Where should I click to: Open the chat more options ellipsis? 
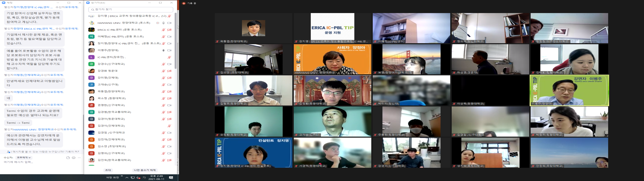click(79, 158)
